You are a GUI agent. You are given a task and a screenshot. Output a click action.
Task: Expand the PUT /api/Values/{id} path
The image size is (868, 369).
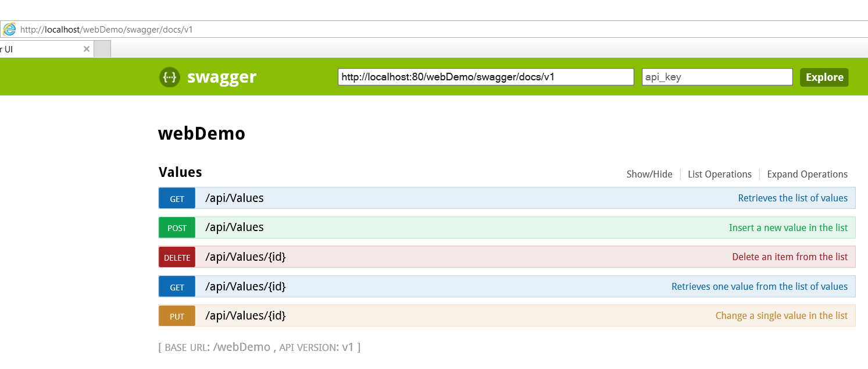[x=245, y=315]
